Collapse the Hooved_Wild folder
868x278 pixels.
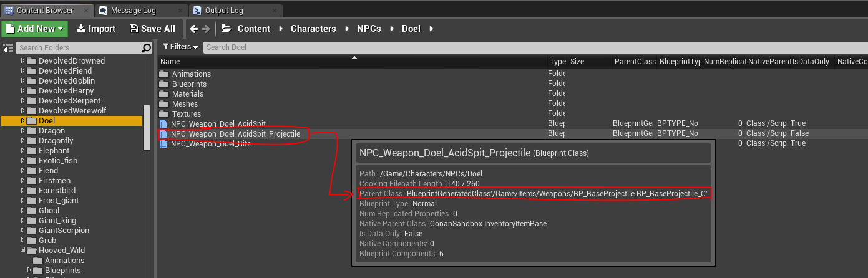point(24,251)
